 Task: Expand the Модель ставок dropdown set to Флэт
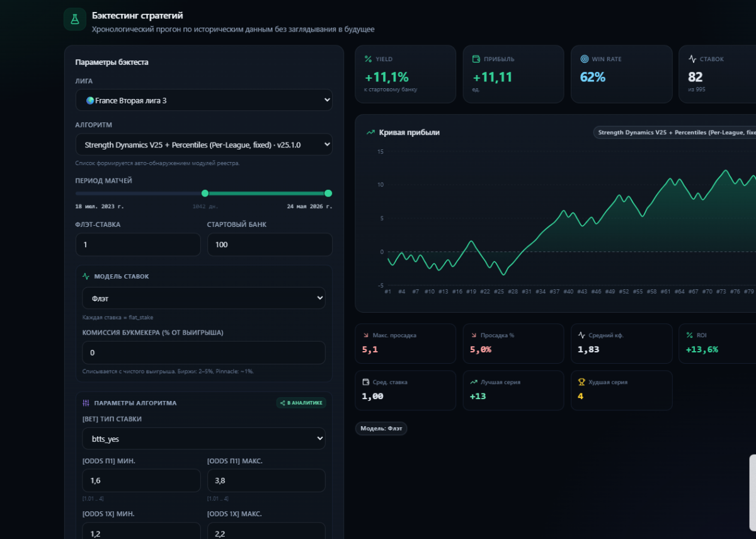point(204,298)
